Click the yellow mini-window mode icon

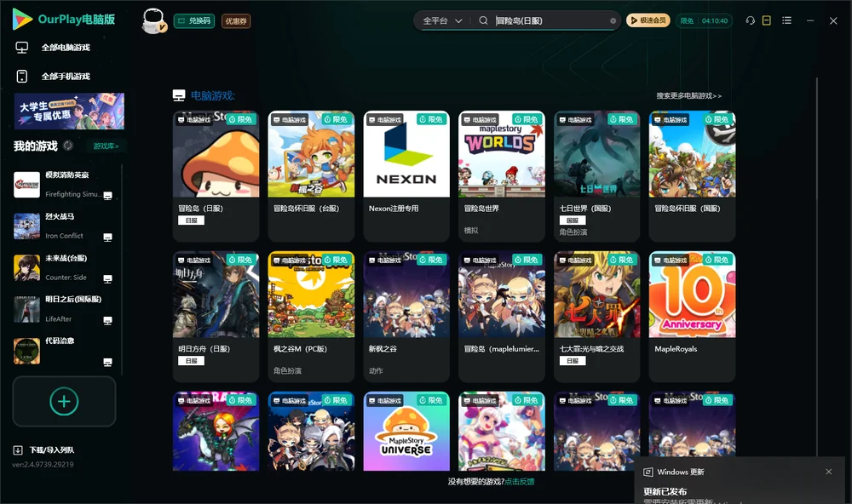(x=767, y=20)
